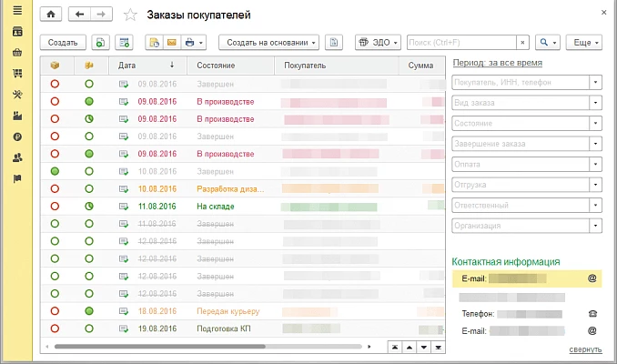Open the shopping basket section in sidebar
617x364 pixels.
pos(17,53)
